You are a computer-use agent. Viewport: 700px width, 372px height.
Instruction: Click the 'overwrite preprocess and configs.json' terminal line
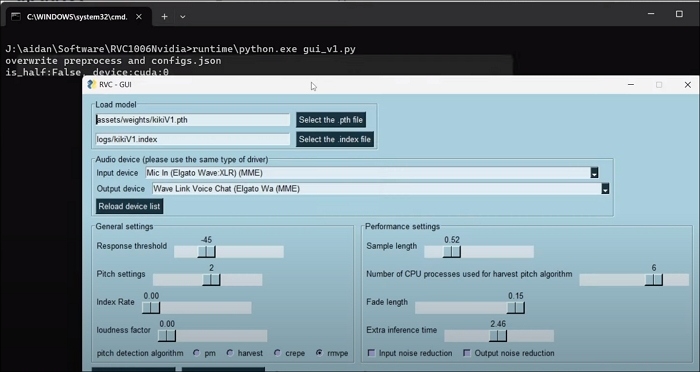(113, 61)
